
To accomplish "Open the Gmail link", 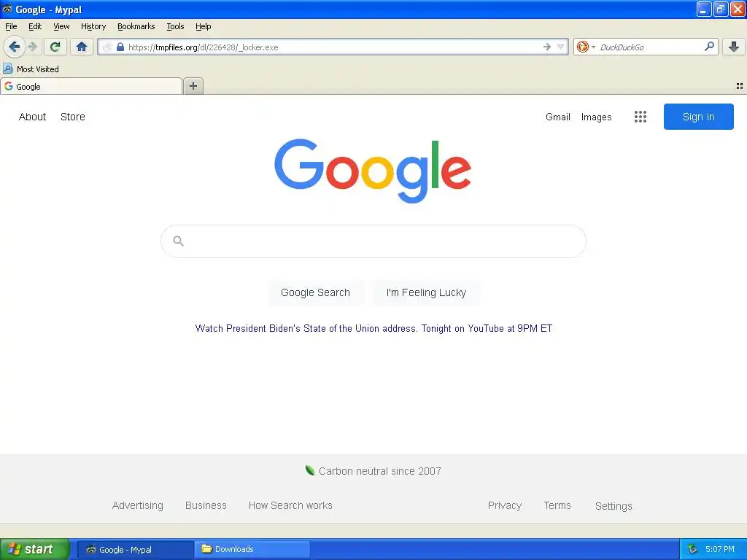I will (x=558, y=117).
